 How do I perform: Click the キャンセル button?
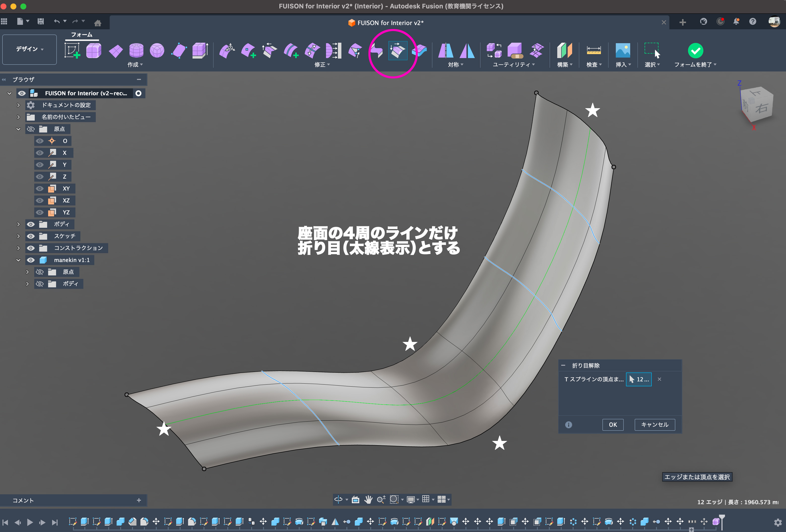pyautogui.click(x=655, y=425)
